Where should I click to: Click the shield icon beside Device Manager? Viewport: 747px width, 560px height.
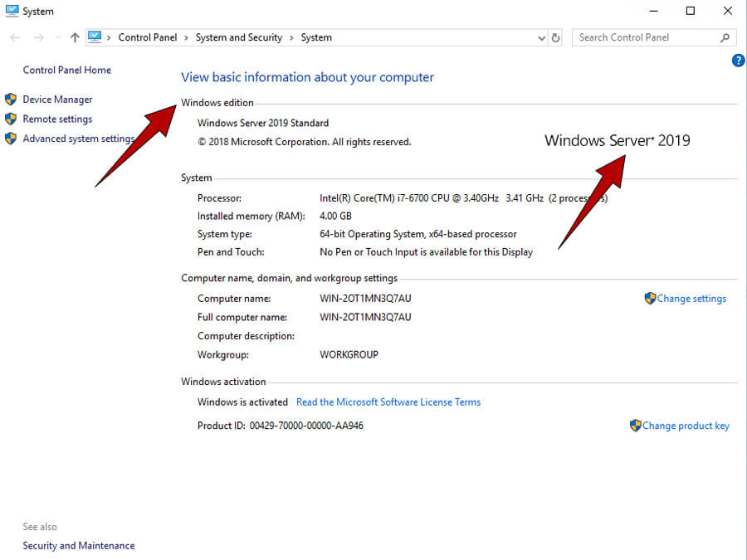[x=11, y=99]
